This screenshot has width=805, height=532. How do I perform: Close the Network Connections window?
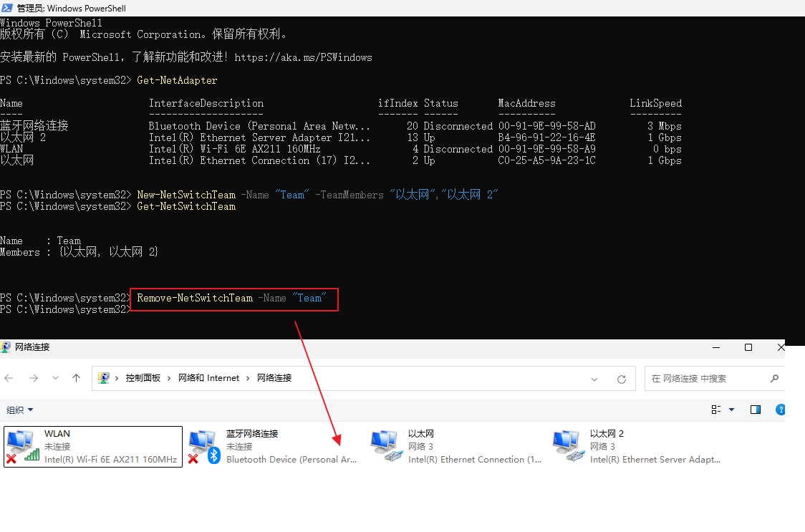point(781,348)
